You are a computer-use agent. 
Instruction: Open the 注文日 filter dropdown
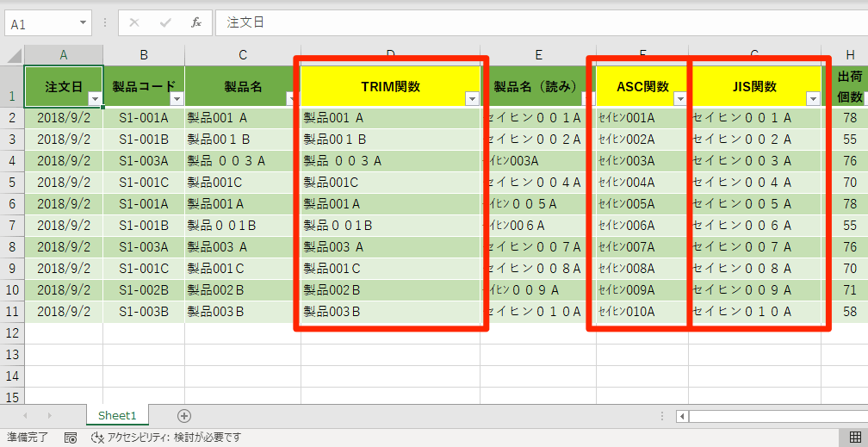pyautogui.click(x=95, y=99)
